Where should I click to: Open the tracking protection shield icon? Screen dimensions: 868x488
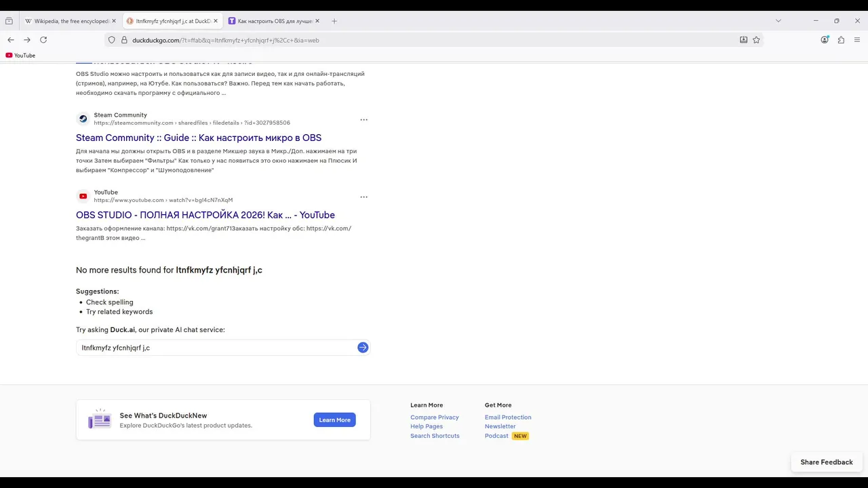tap(112, 40)
